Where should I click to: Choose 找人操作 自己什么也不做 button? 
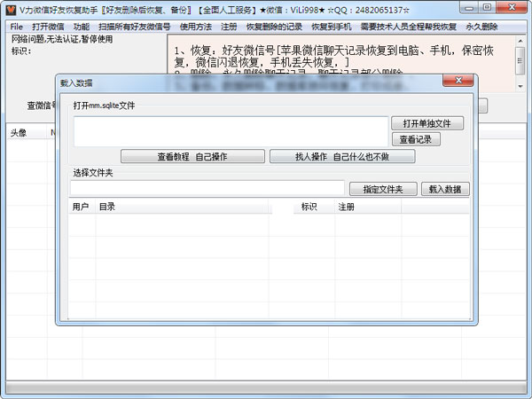[x=341, y=156]
